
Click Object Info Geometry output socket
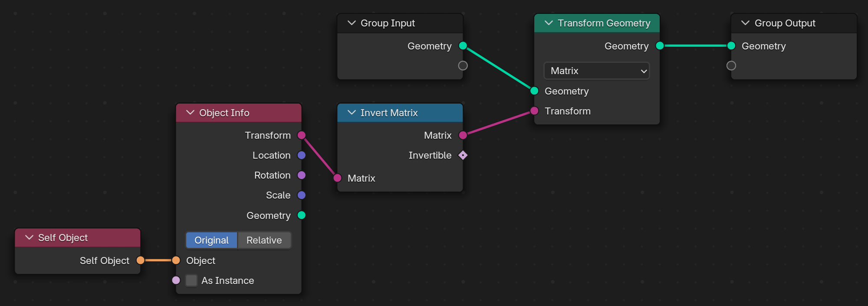pyautogui.click(x=302, y=215)
